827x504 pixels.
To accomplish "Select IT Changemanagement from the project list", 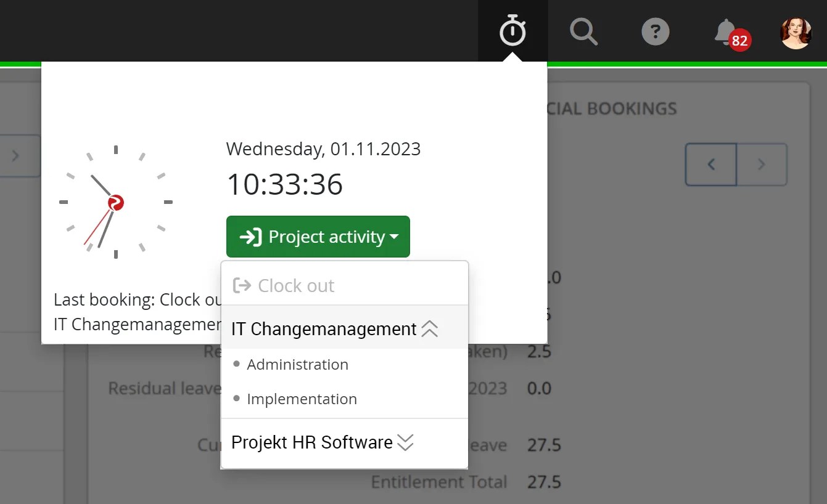I will [x=323, y=329].
